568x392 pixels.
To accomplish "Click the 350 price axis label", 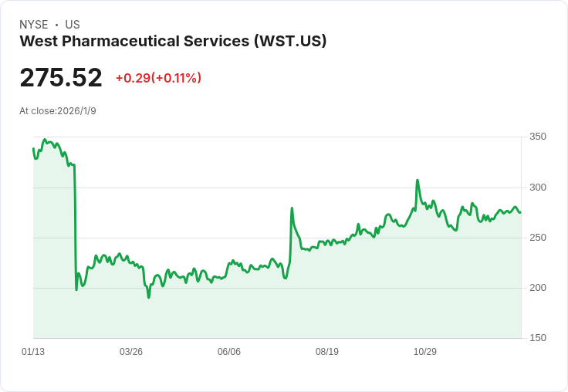I will (538, 137).
